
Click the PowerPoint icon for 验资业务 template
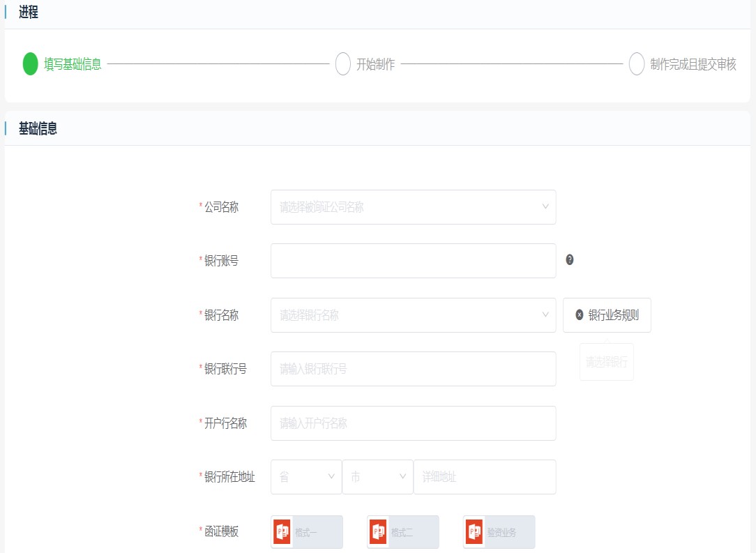tap(475, 532)
